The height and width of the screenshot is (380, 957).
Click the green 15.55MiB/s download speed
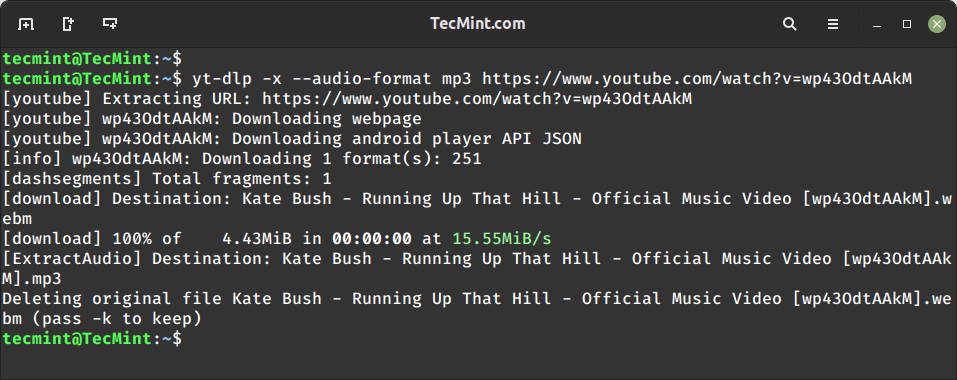coord(502,238)
